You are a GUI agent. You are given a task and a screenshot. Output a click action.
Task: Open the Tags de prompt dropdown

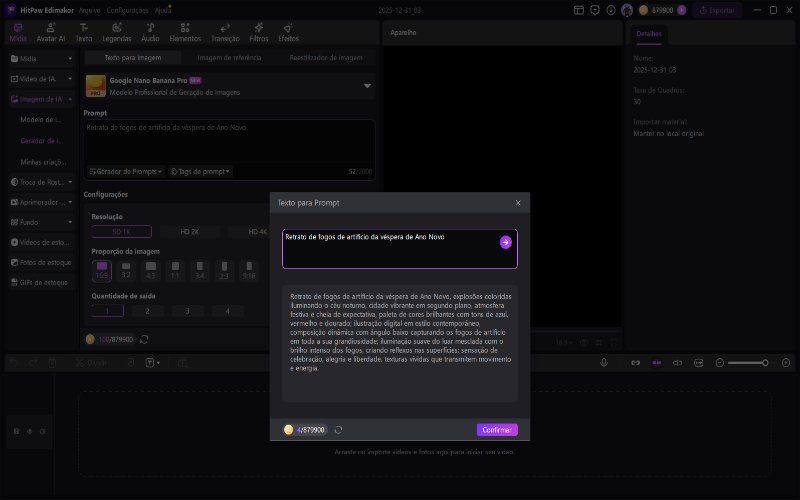(x=200, y=171)
